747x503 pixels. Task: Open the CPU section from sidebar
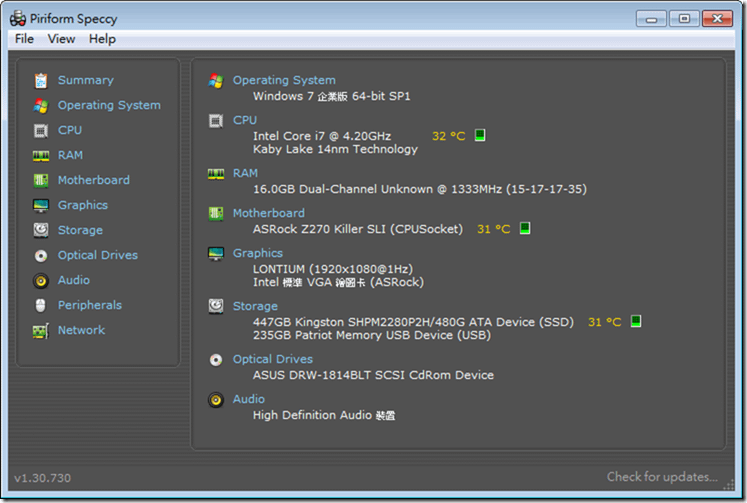click(x=70, y=130)
